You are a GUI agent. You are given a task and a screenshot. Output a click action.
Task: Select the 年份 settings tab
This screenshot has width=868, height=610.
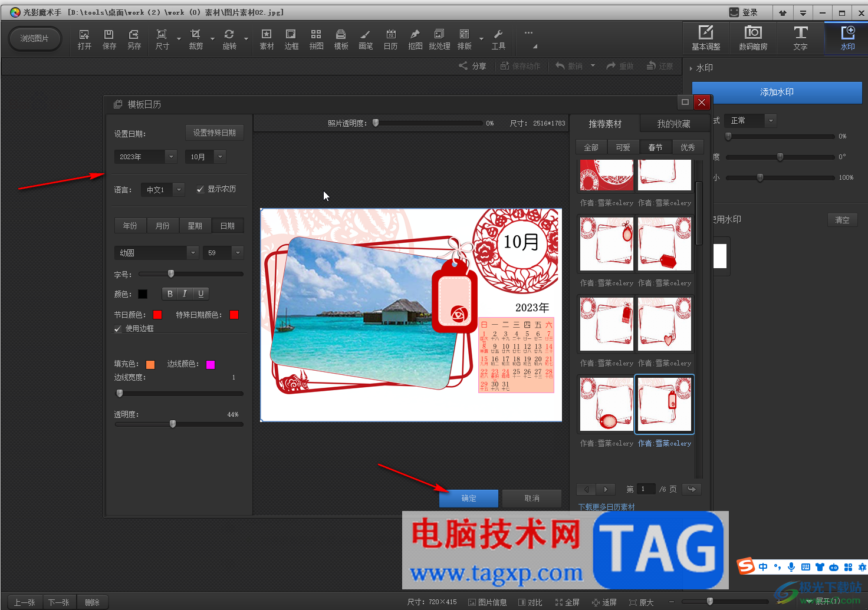(x=130, y=226)
